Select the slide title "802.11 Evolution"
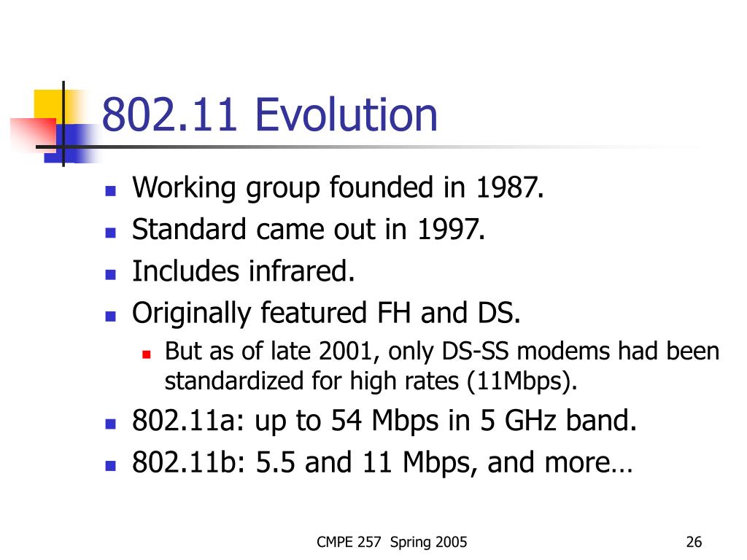 pyautogui.click(x=270, y=114)
